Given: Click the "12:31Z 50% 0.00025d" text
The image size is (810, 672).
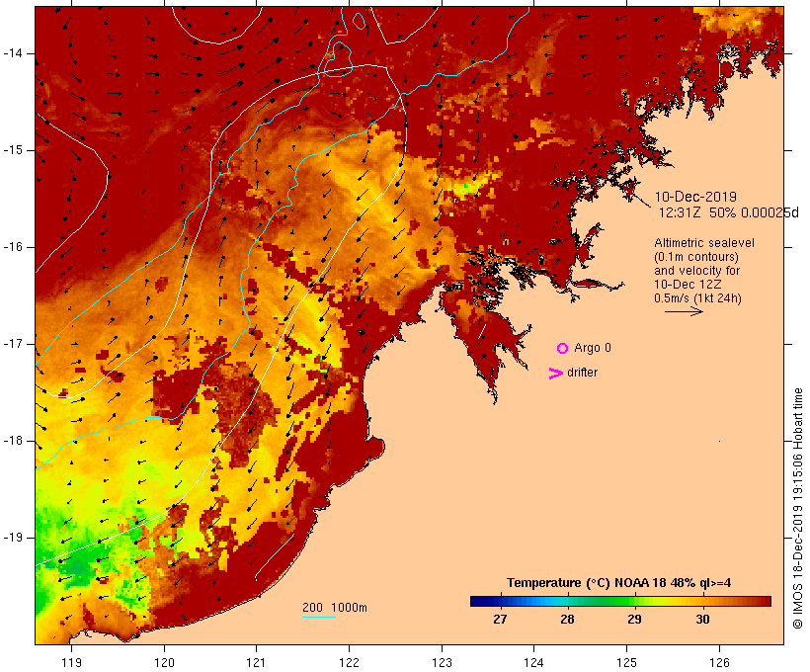Looking at the screenshot, I should (728, 212).
